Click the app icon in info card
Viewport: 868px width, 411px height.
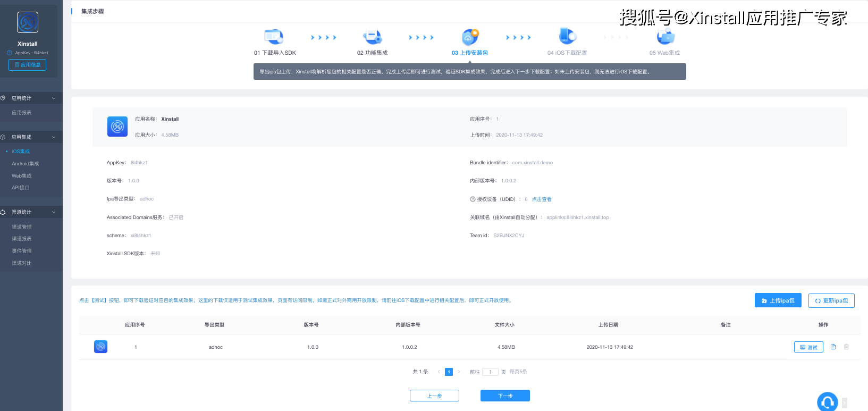click(117, 127)
